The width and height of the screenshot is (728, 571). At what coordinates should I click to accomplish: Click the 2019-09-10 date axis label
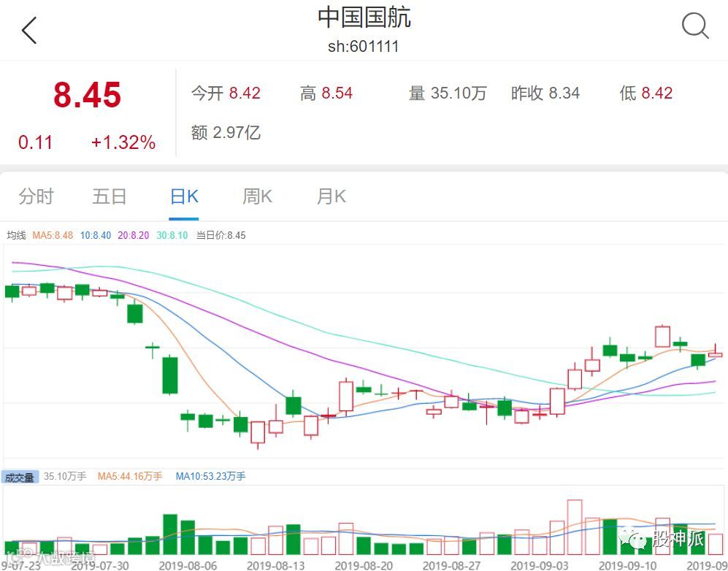[628, 565]
